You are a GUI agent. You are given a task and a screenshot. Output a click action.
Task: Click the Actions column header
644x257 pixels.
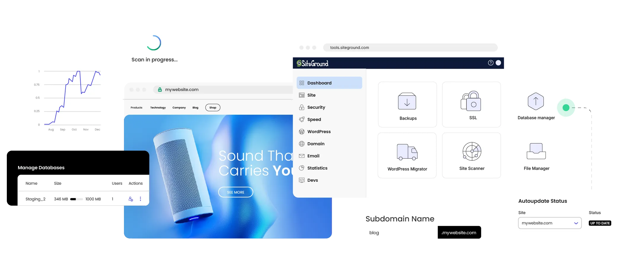point(136,183)
